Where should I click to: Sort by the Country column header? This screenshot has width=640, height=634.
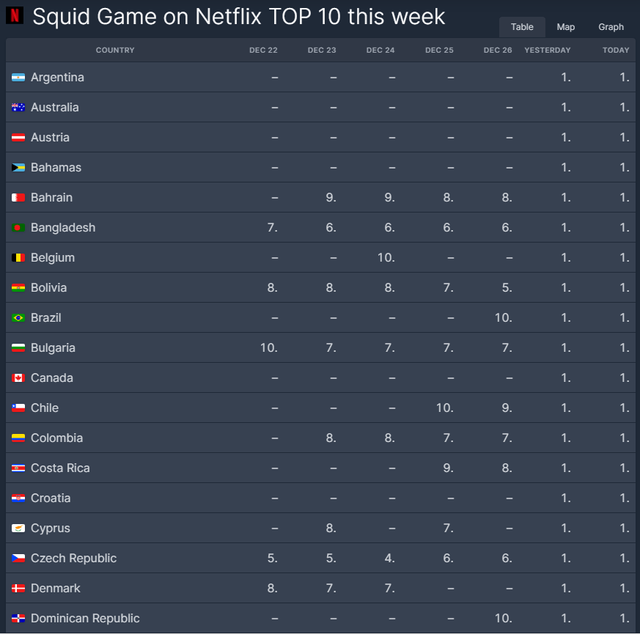click(x=115, y=50)
